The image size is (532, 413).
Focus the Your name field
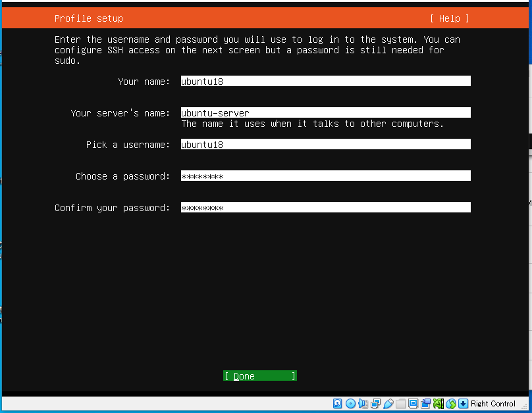click(325, 82)
